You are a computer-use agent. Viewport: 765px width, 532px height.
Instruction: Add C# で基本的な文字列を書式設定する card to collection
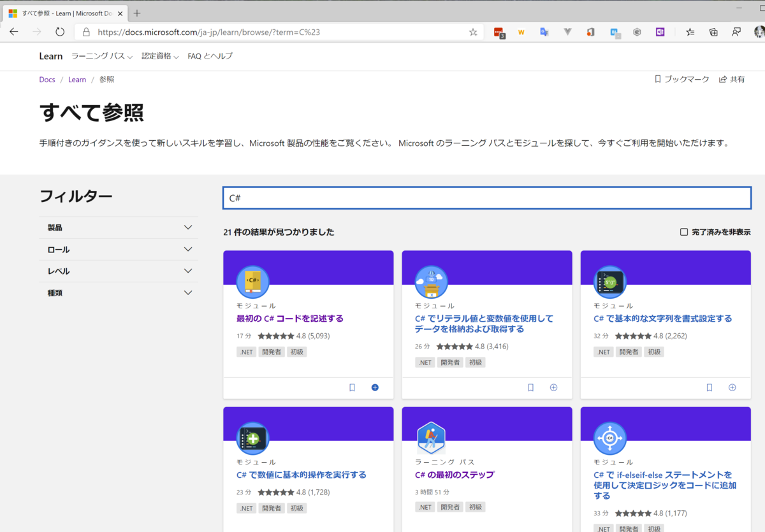point(732,387)
